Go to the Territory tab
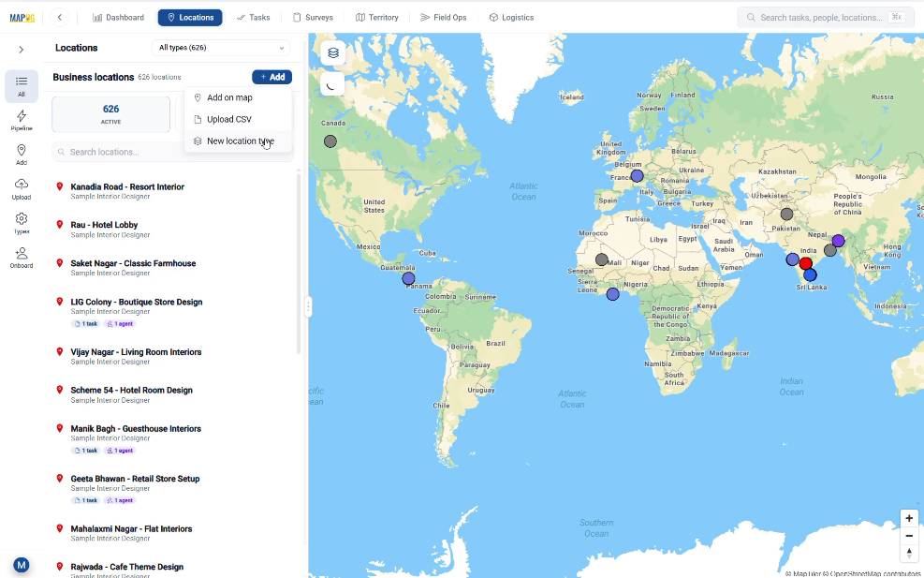The image size is (924, 578). [x=377, y=18]
